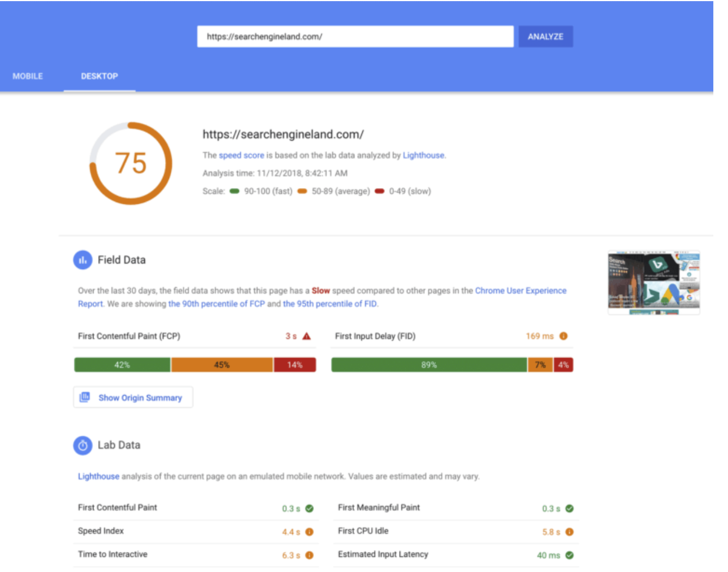Click the ANALYZE button
This screenshot has height=572, width=728.
point(545,37)
